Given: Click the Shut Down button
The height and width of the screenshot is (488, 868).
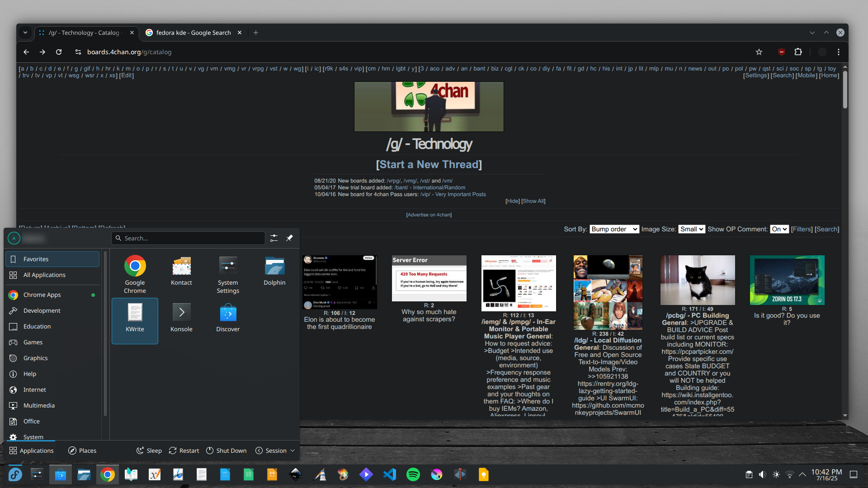Looking at the screenshot, I should (x=226, y=450).
